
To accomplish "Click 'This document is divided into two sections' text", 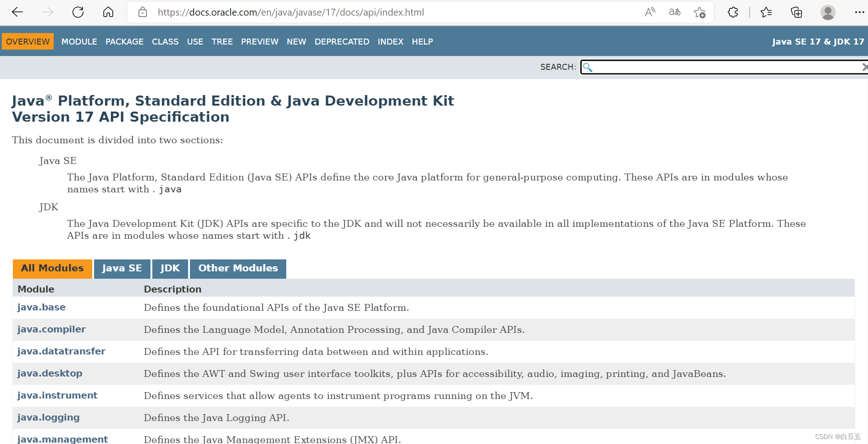I will click(x=117, y=140).
